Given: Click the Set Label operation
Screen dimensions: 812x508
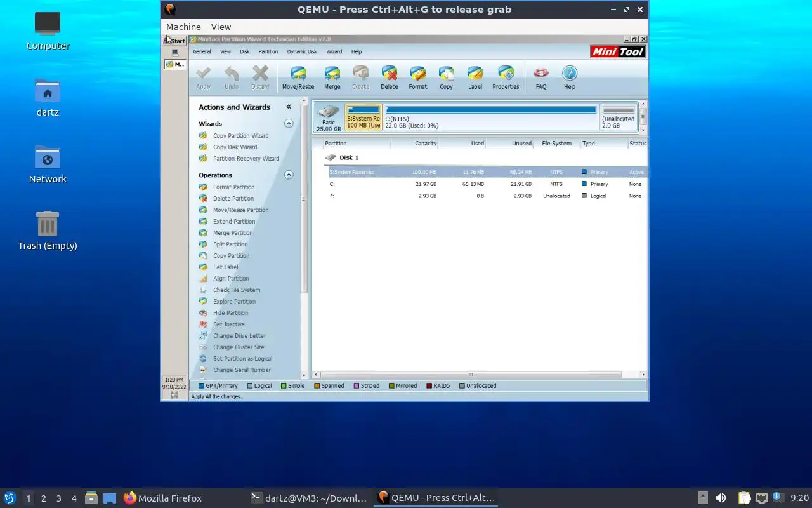Looking at the screenshot, I should pos(225,267).
